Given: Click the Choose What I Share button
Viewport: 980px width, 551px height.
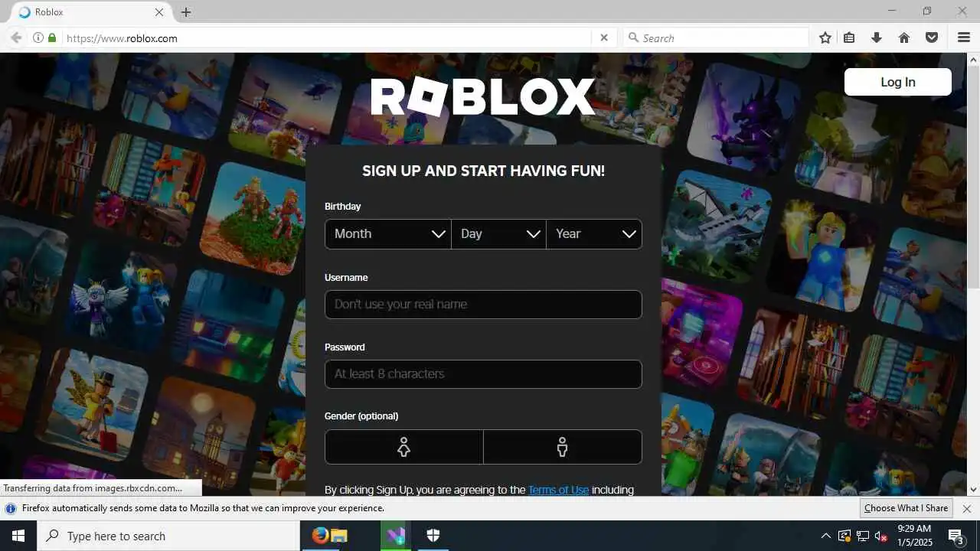Looking at the screenshot, I should (906, 508).
